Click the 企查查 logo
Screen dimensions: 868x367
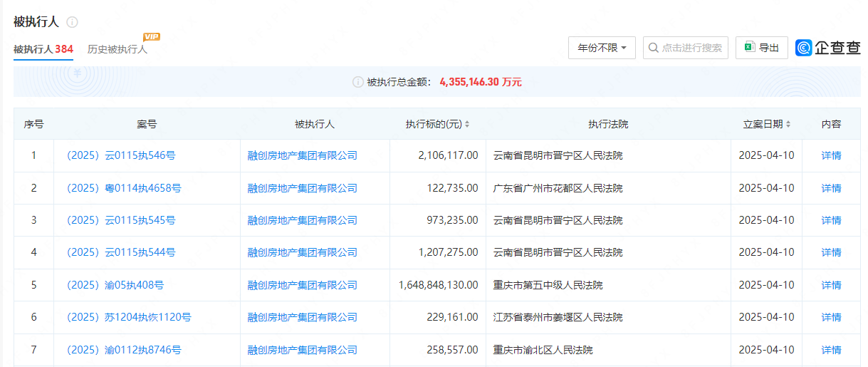828,48
